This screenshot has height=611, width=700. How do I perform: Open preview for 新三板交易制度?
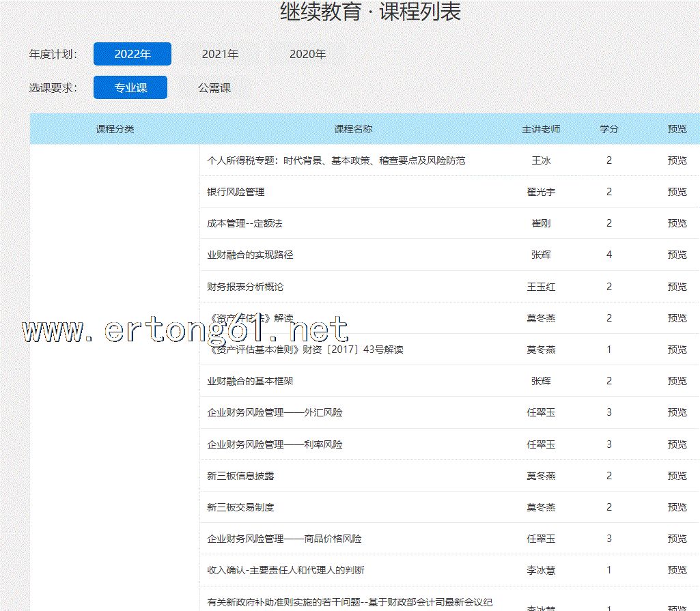pos(677,507)
